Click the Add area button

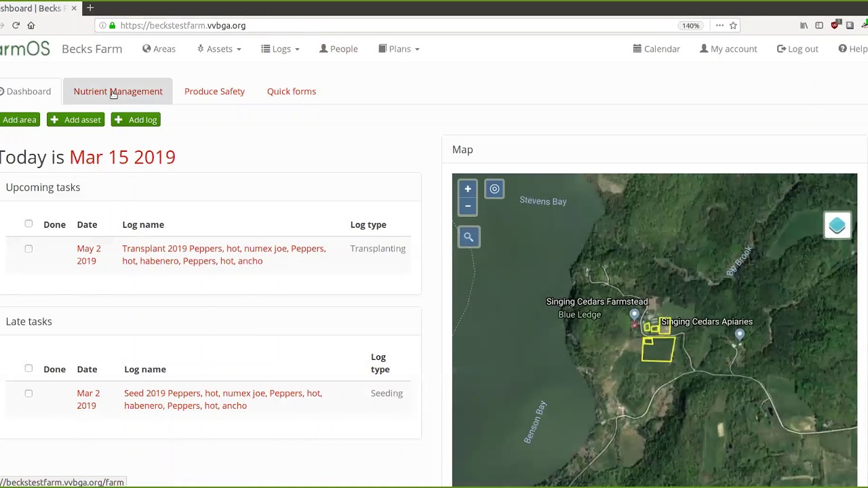(19, 120)
